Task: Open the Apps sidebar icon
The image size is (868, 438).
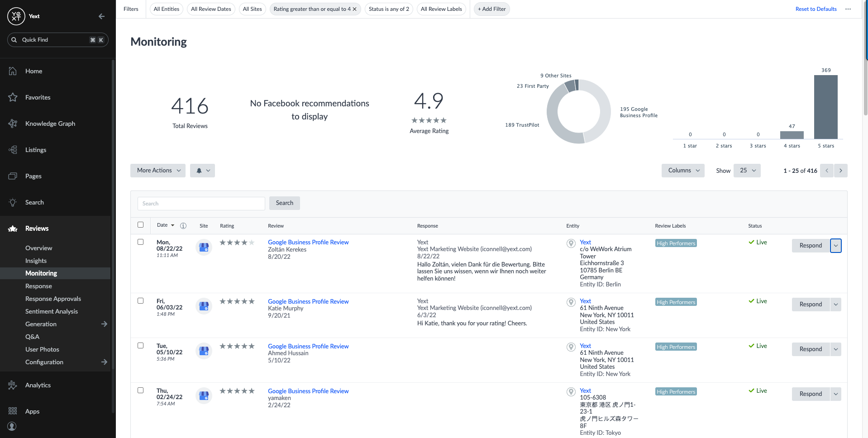Action: tap(13, 411)
